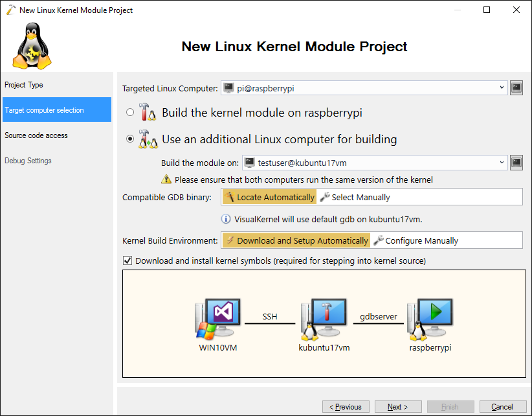Open Source code access wizard page
The image size is (532, 416).
point(57,135)
